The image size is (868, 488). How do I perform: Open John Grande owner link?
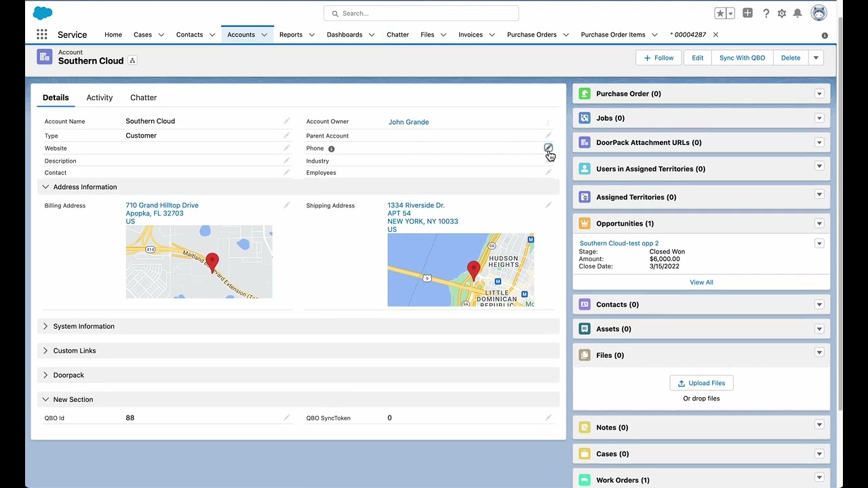(x=408, y=122)
